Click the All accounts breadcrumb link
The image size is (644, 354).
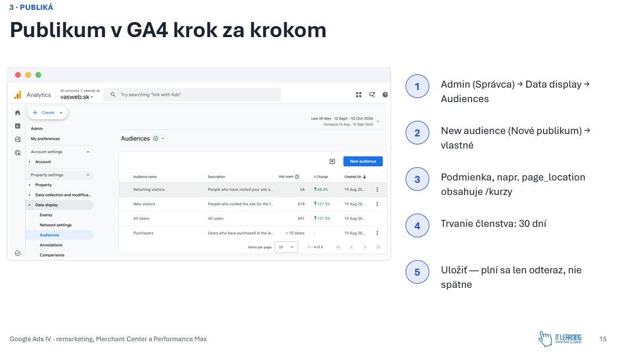point(70,91)
